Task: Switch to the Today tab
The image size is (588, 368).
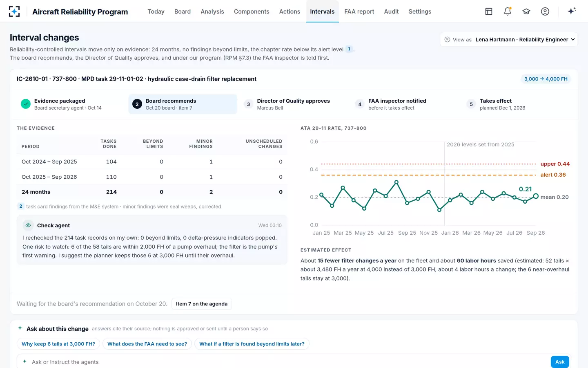Action: (x=156, y=11)
